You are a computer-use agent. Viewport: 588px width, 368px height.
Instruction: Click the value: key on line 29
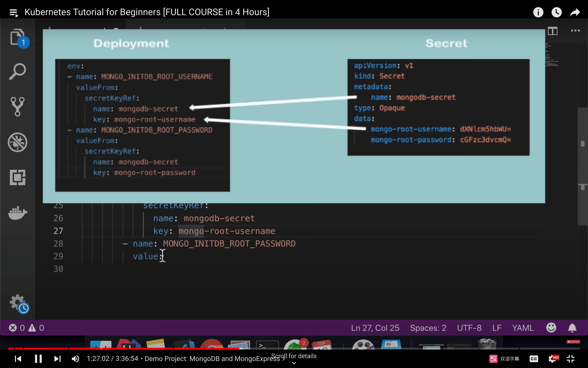coord(148,257)
